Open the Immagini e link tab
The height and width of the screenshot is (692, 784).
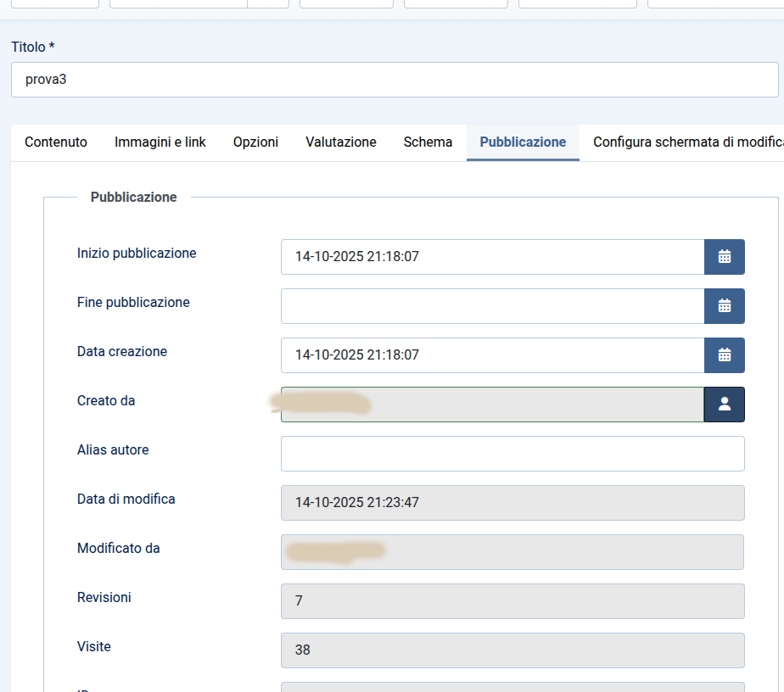click(x=160, y=142)
